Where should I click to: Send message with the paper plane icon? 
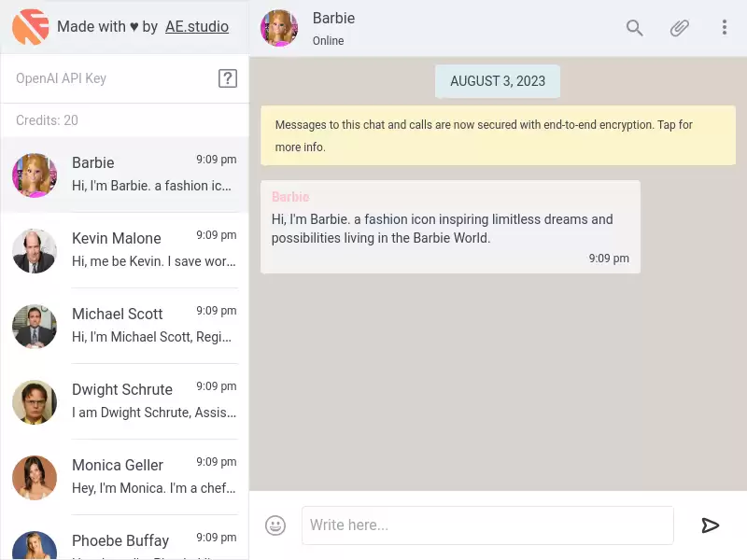point(710,525)
